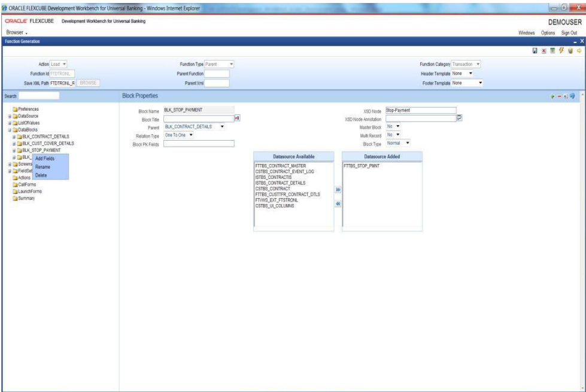
Task: Select the Preferences tree item
Action: tap(28, 109)
